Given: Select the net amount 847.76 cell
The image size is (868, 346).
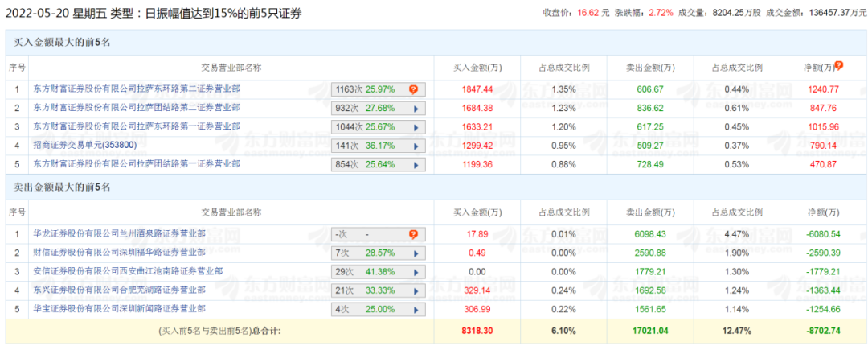Looking at the screenshot, I should click(x=824, y=108).
